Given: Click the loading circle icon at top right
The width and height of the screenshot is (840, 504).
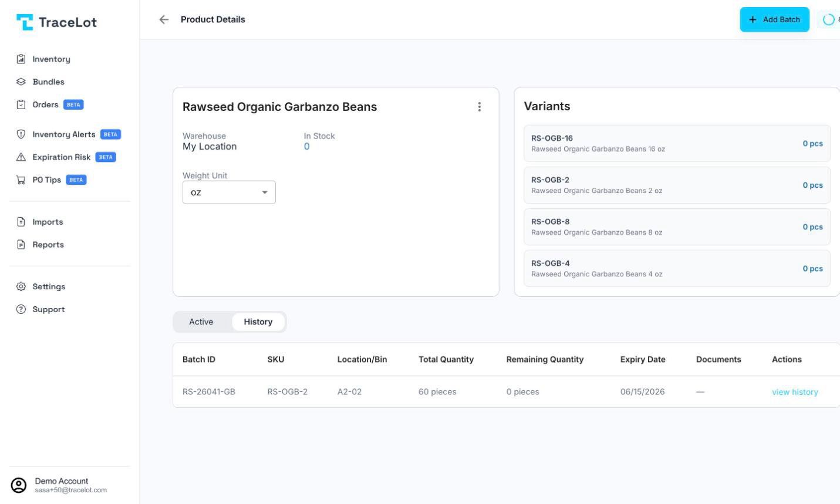Looking at the screenshot, I should [828, 19].
